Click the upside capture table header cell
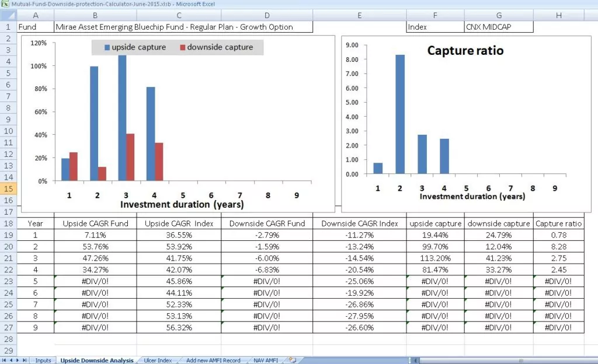Image resolution: width=598 pixels, height=364 pixels. [435, 223]
